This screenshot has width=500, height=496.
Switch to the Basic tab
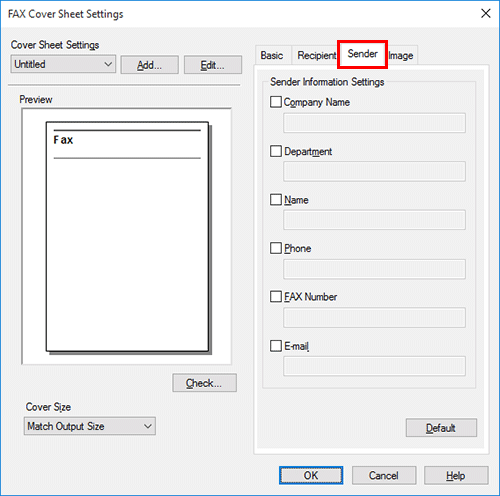(272, 55)
